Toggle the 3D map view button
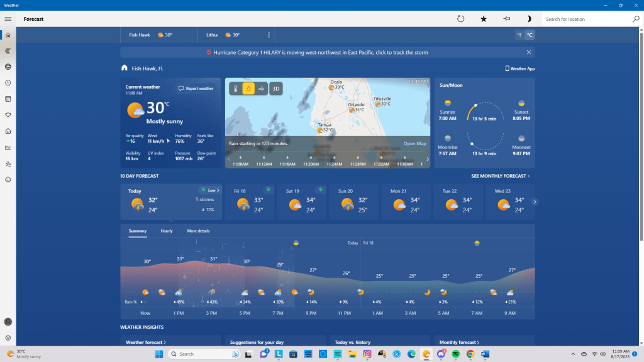644x362 pixels. pyautogui.click(x=275, y=89)
